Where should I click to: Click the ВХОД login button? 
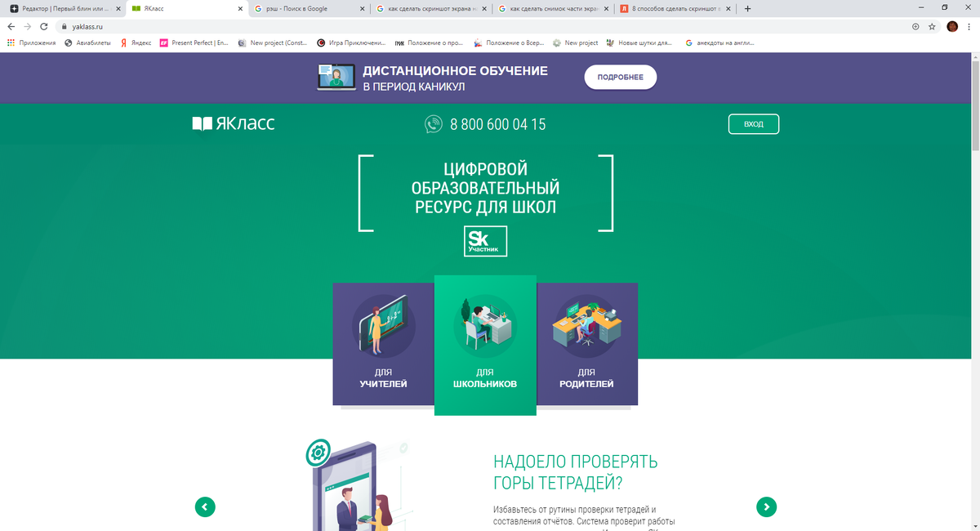754,124
